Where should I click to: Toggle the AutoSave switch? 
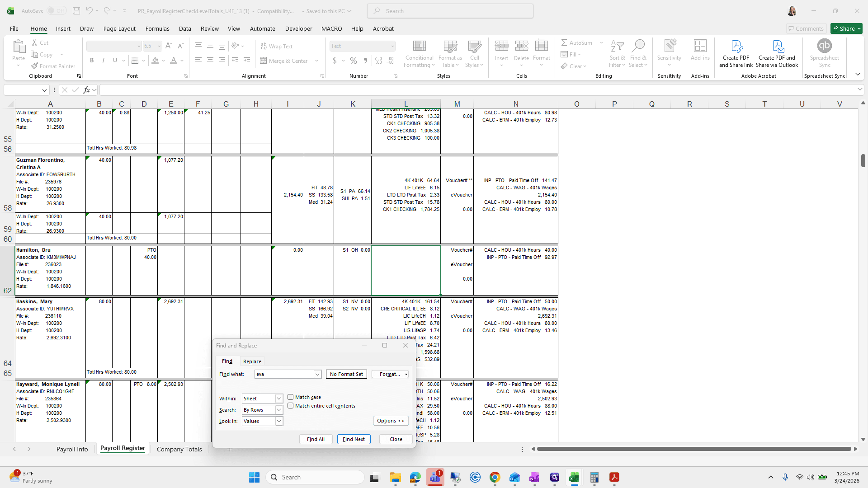tap(56, 11)
